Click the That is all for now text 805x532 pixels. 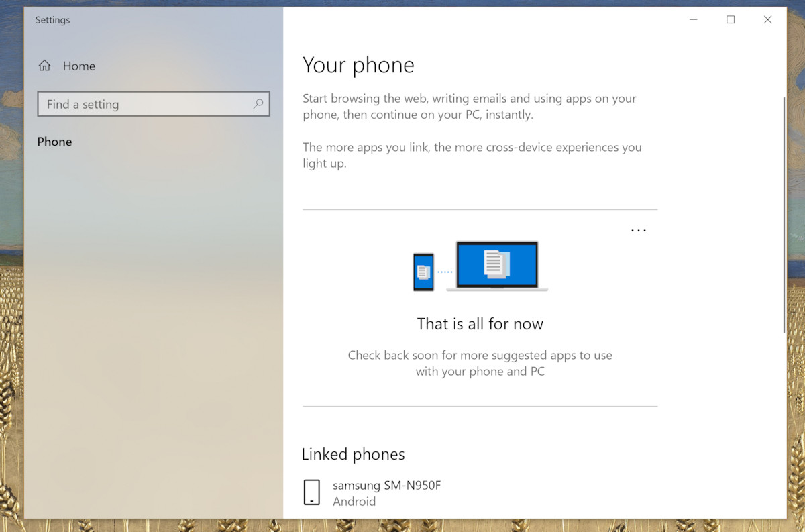click(480, 324)
